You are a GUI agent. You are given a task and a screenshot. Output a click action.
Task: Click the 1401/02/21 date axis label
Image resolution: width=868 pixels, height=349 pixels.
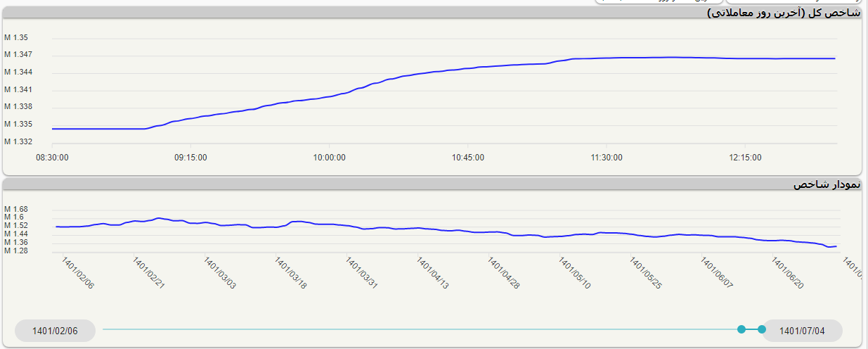pos(149,272)
